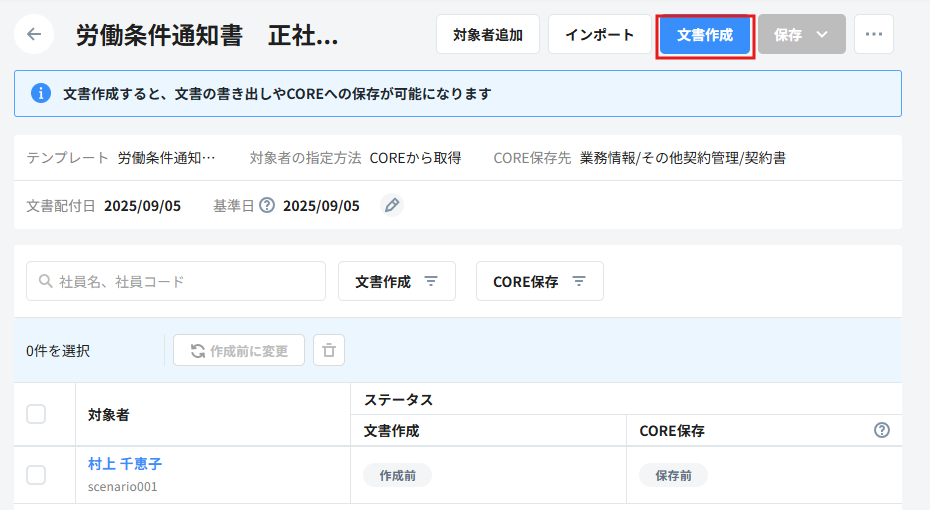Click the back arrow button
930x510 pixels.
click(x=34, y=34)
